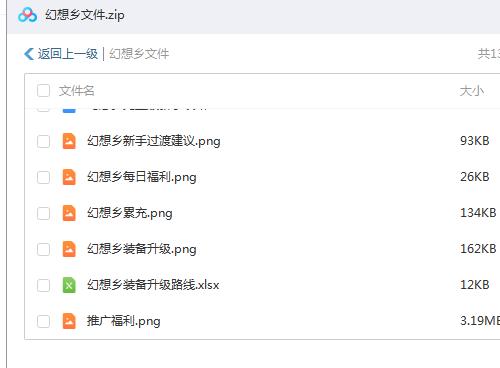Click the green Excel icon for 幻想乡装备升级路线.xlsx

[x=69, y=285]
